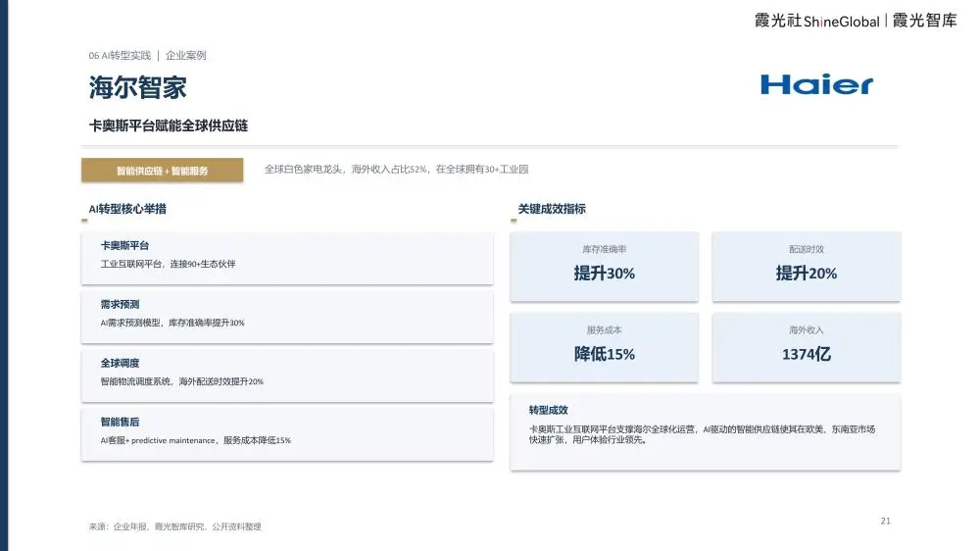Select the 智能售后 card
The image size is (980, 551).
point(287,434)
